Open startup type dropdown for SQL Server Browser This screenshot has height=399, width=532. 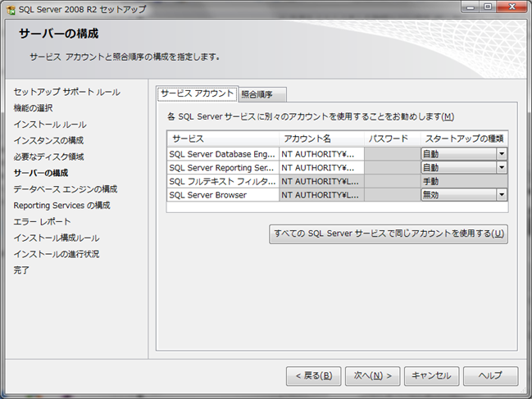pos(502,195)
